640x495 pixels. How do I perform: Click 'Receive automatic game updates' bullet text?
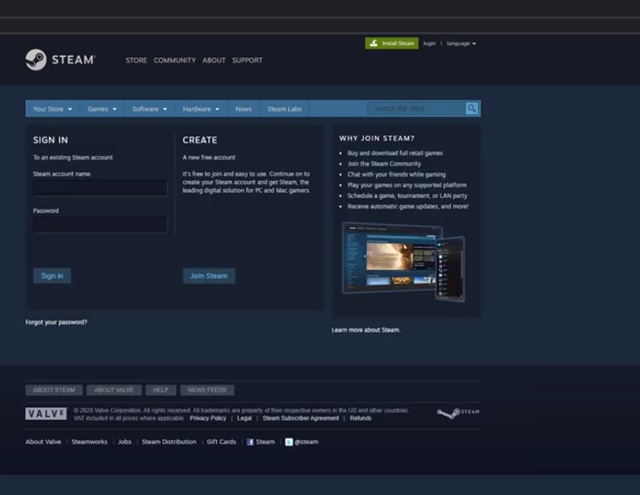408,206
